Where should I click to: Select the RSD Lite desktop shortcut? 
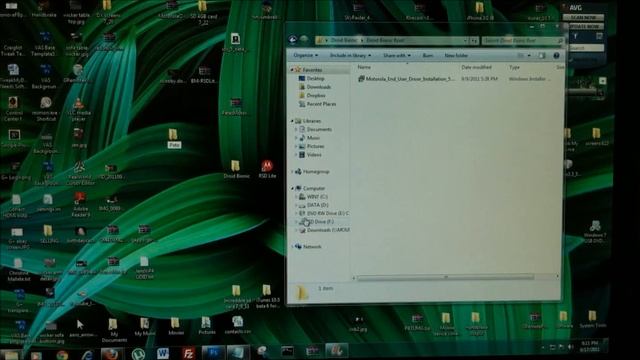tap(267, 169)
